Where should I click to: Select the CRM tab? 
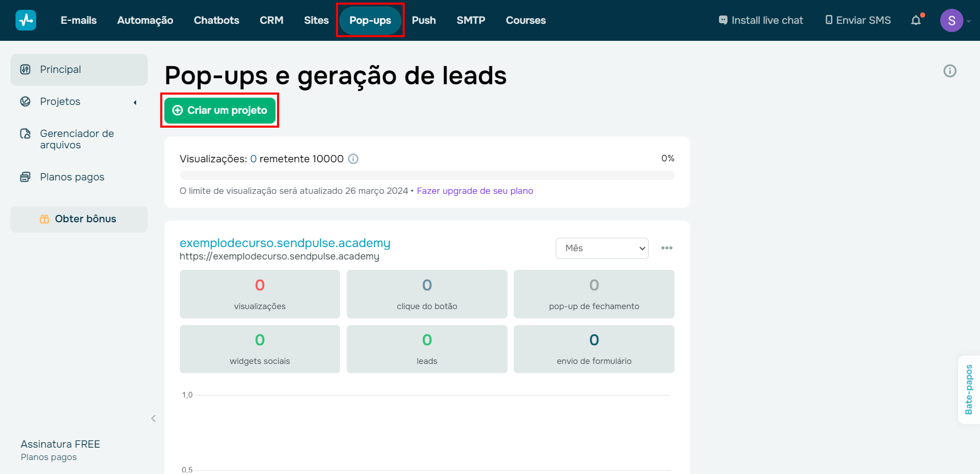[x=272, y=20]
